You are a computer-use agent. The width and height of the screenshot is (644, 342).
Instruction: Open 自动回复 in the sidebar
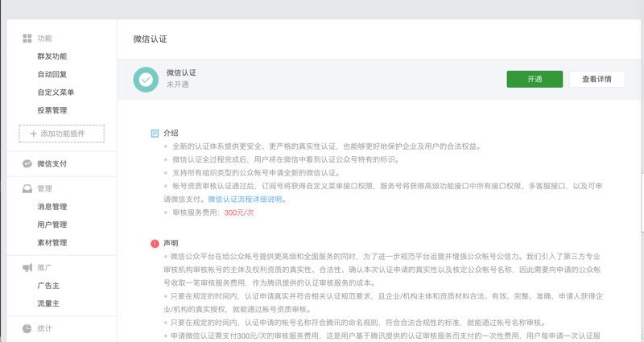point(52,74)
